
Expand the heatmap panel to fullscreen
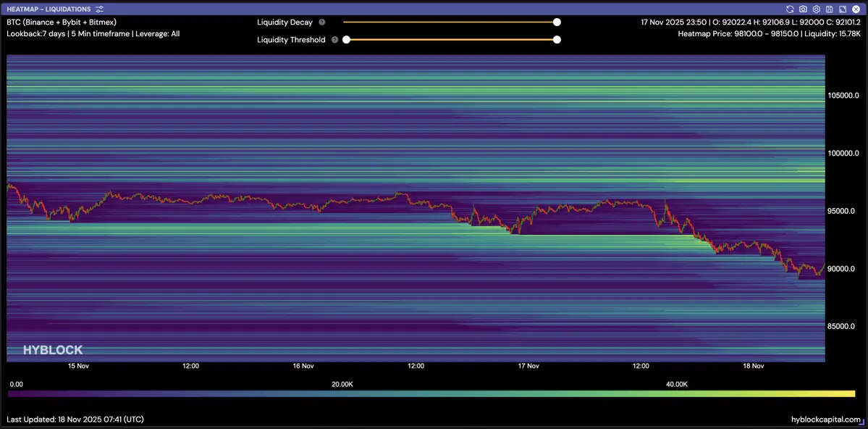click(x=842, y=9)
